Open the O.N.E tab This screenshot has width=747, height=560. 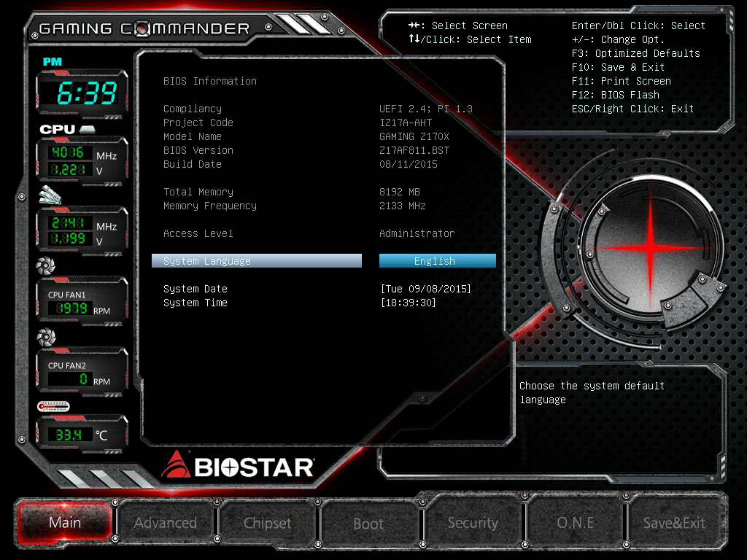click(x=575, y=522)
